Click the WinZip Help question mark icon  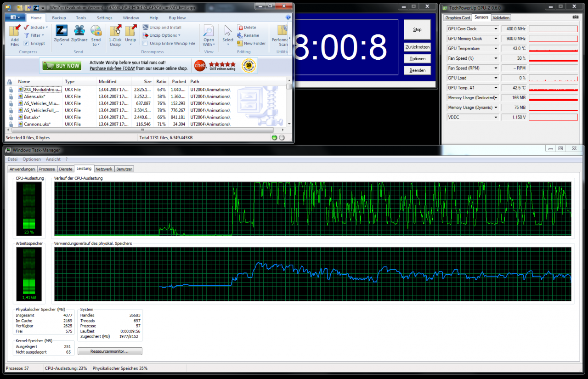(x=288, y=18)
